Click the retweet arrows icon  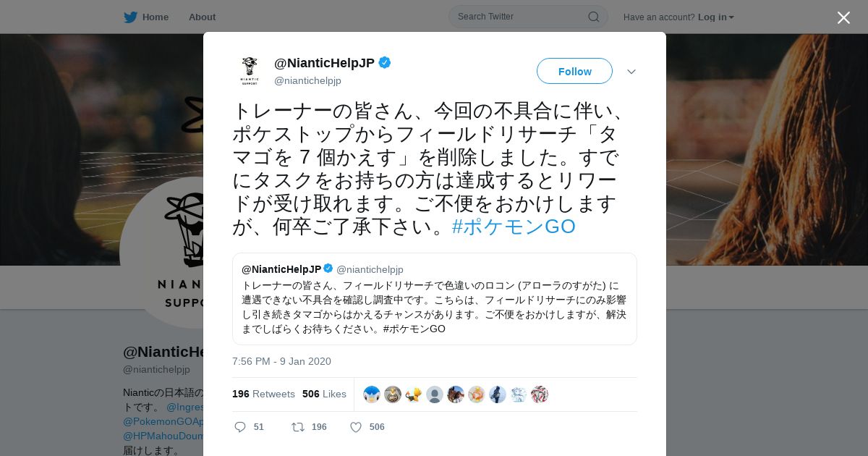297,427
